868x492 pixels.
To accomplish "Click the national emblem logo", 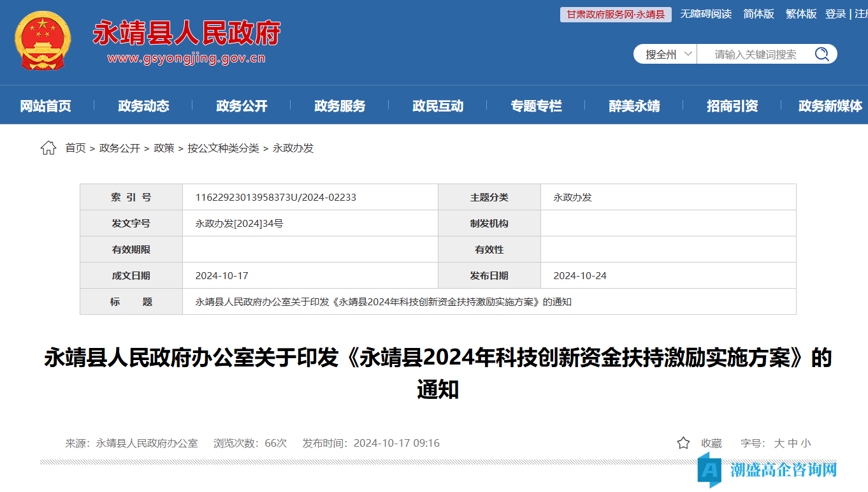I will (43, 42).
